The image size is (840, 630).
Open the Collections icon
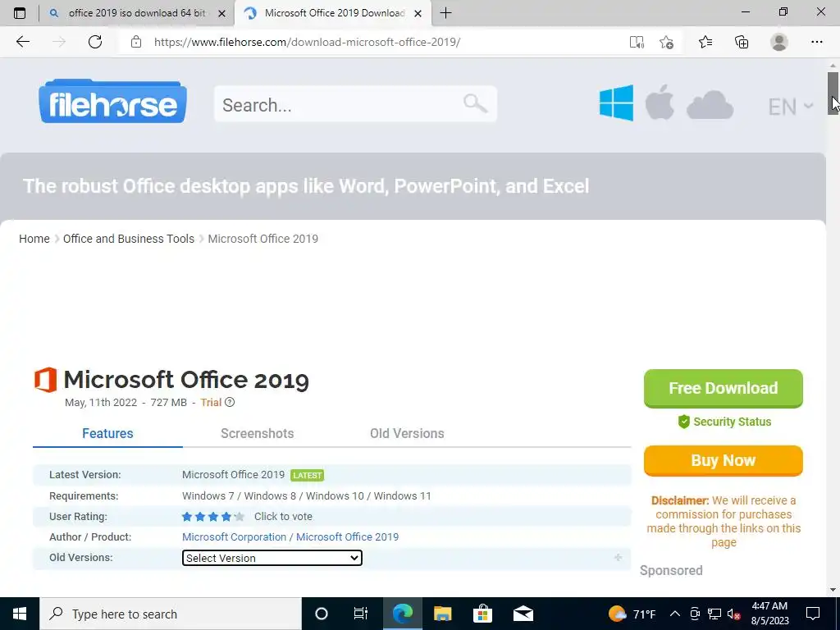tap(742, 42)
